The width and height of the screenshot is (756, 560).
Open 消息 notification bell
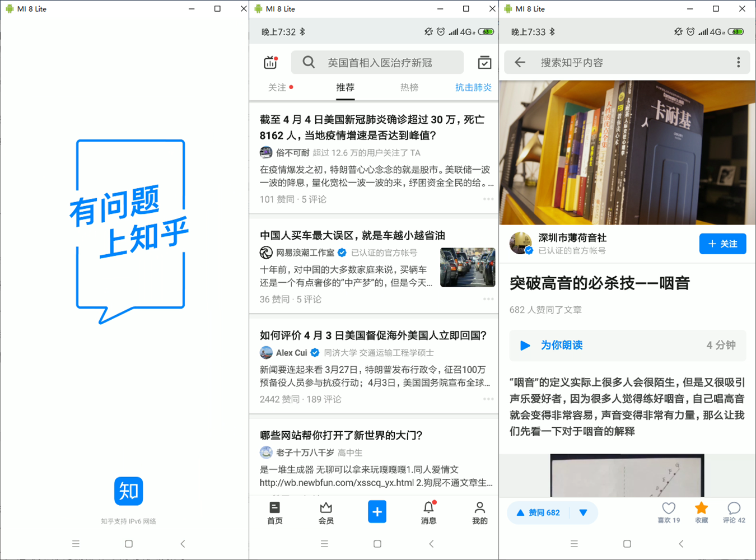point(428,512)
